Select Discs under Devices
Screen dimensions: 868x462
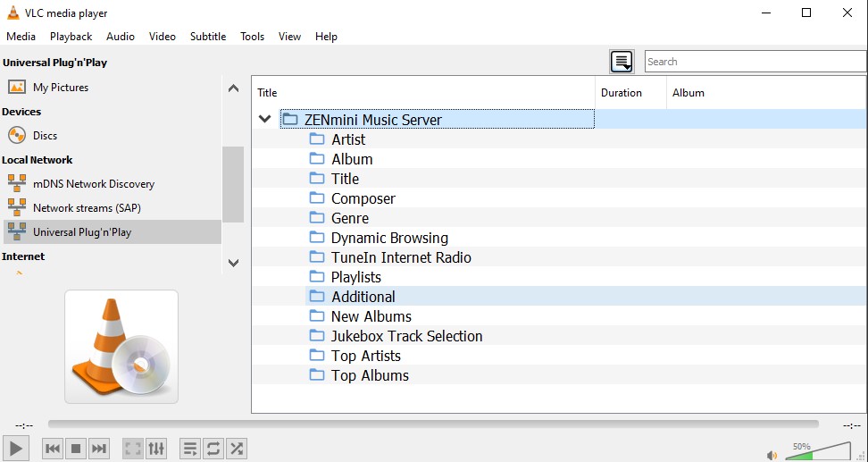[45, 136]
